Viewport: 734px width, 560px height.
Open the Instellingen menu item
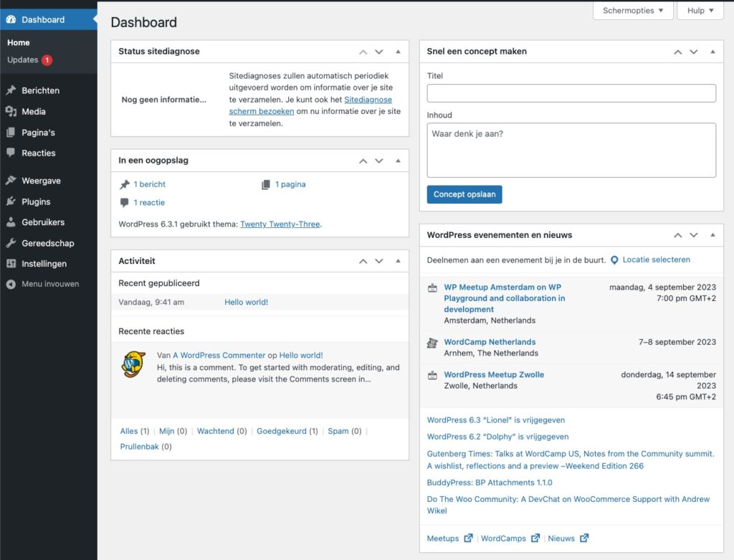click(x=44, y=264)
